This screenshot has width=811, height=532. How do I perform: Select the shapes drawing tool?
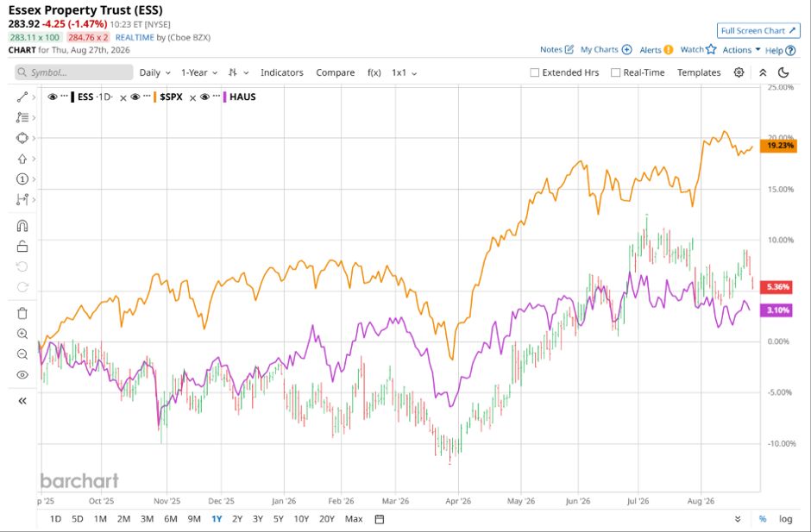[22, 138]
